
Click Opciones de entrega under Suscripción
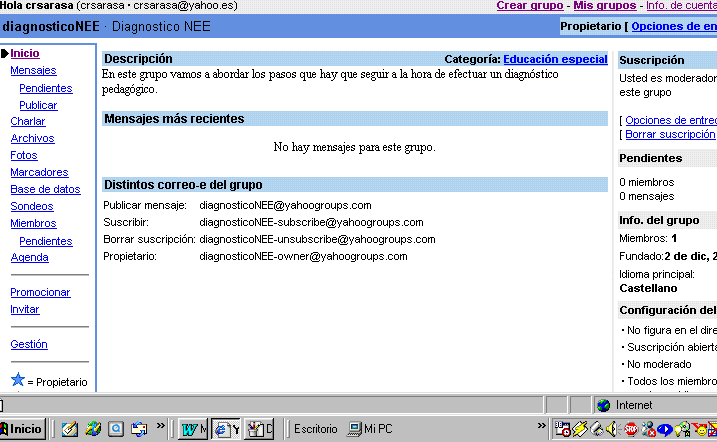point(671,120)
